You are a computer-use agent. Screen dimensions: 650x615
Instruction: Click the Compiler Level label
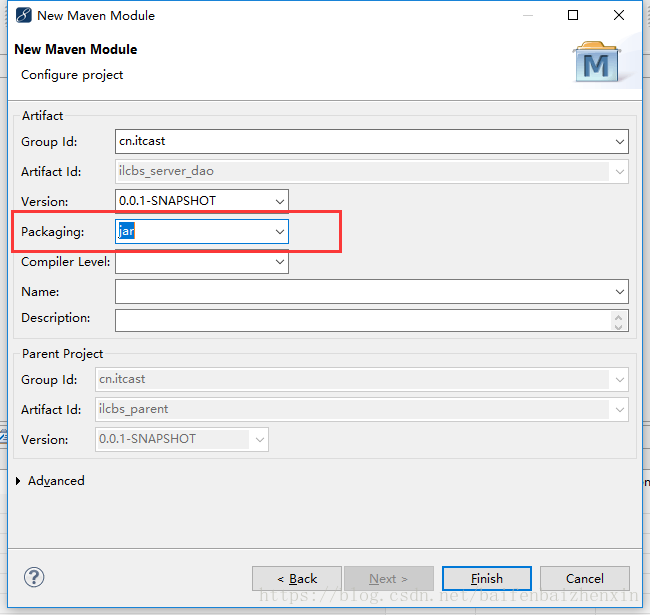65,262
